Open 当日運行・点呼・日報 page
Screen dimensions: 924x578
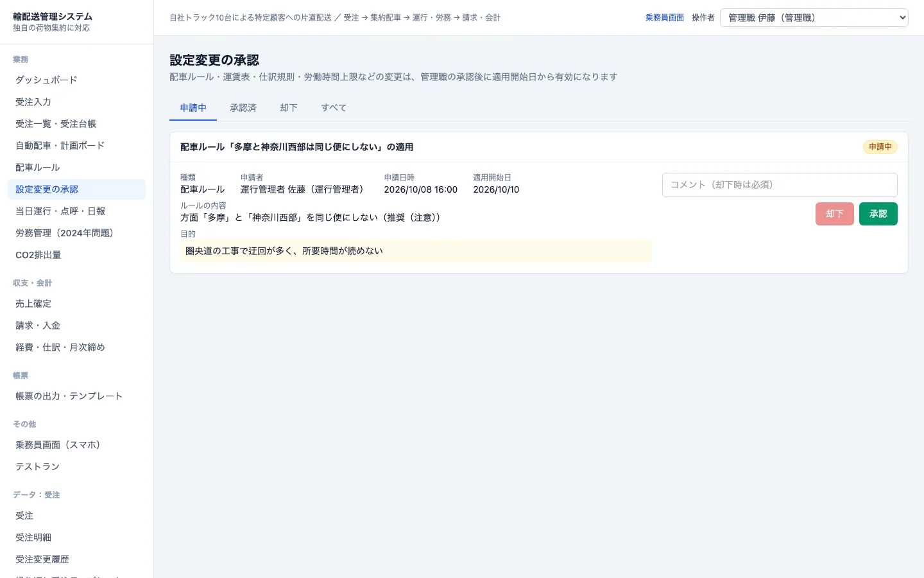pos(77,211)
